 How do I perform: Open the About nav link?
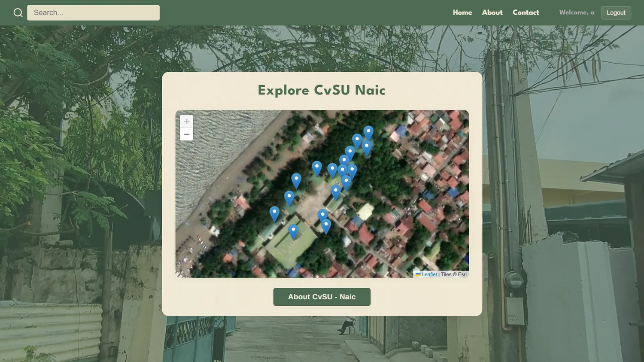[x=492, y=12]
